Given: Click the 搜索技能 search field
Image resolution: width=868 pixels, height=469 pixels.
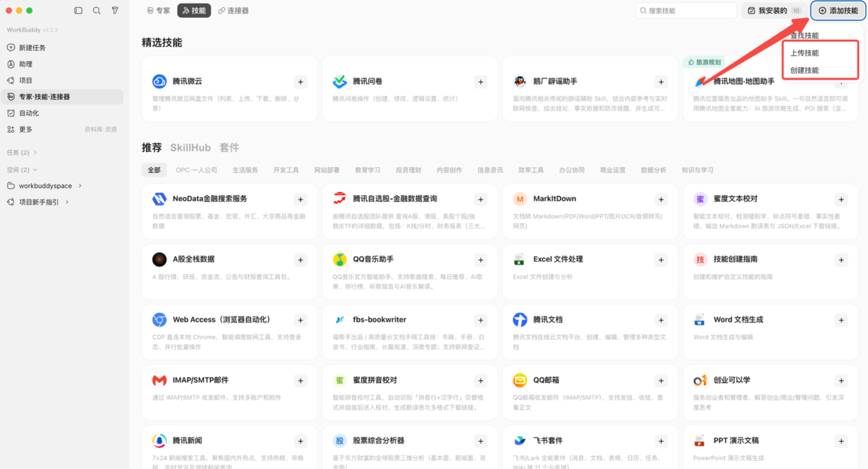Looking at the screenshot, I should [x=686, y=11].
